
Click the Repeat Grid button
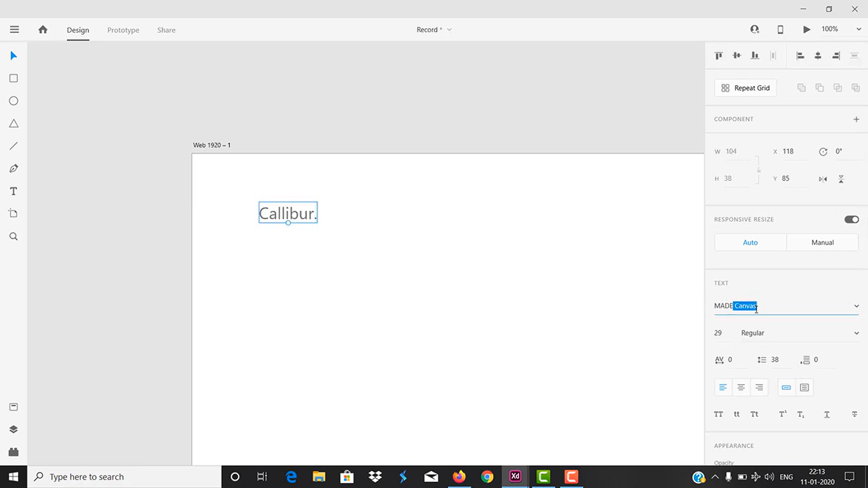[x=745, y=88]
